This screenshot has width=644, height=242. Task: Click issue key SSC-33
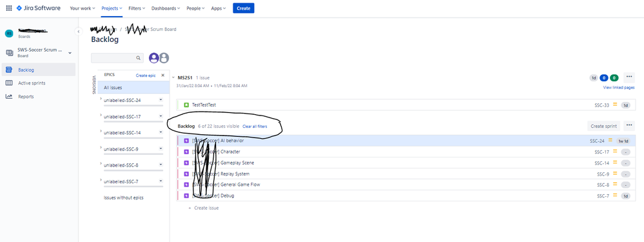[x=601, y=105]
